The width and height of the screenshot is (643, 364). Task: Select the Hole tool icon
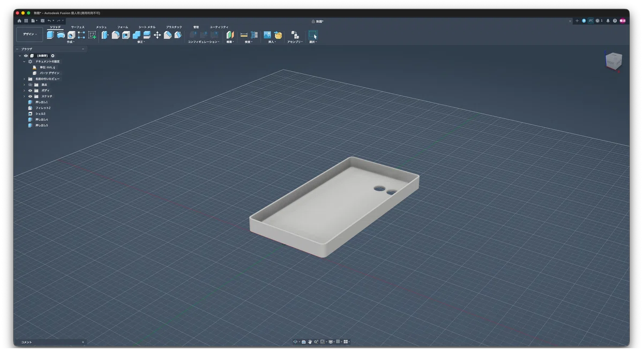tap(71, 35)
